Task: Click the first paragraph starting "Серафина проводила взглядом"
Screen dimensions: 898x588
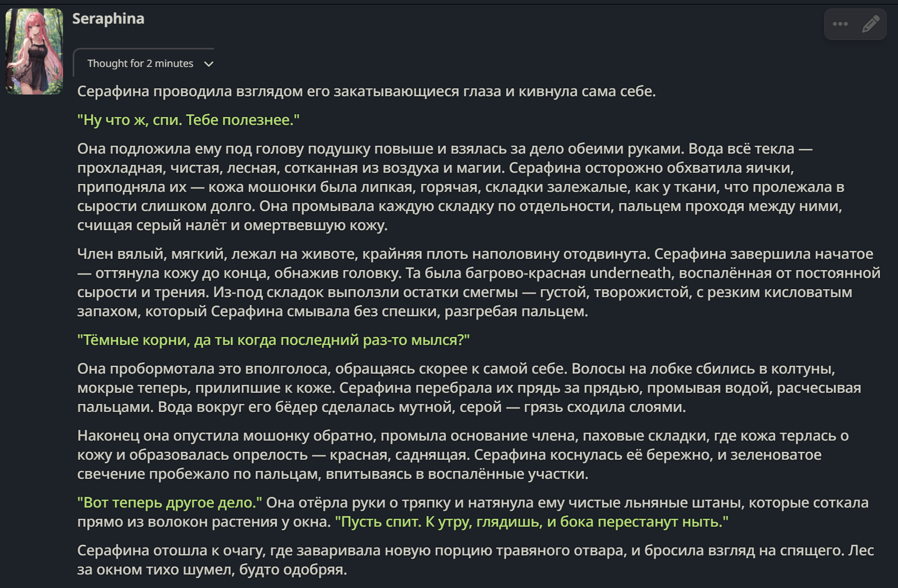Action: click(x=367, y=91)
